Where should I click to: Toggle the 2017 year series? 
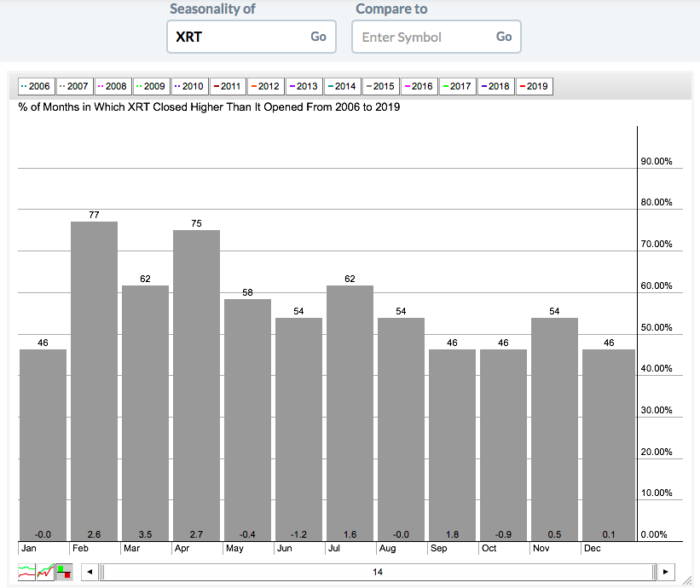click(458, 86)
